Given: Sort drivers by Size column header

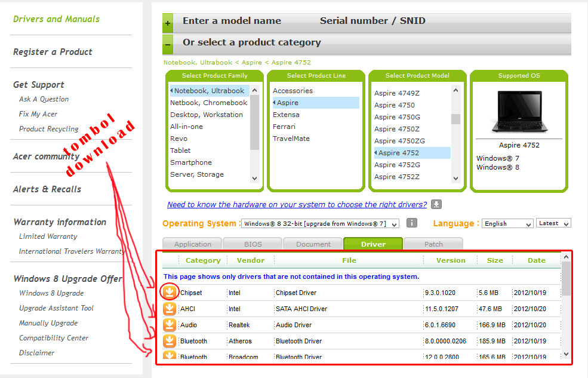Looking at the screenshot, I should 495,260.
